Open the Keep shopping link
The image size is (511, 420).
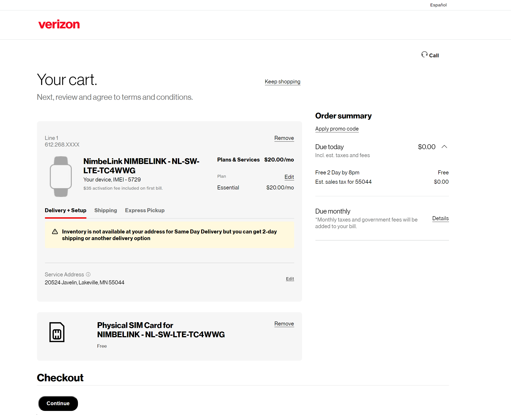(282, 81)
